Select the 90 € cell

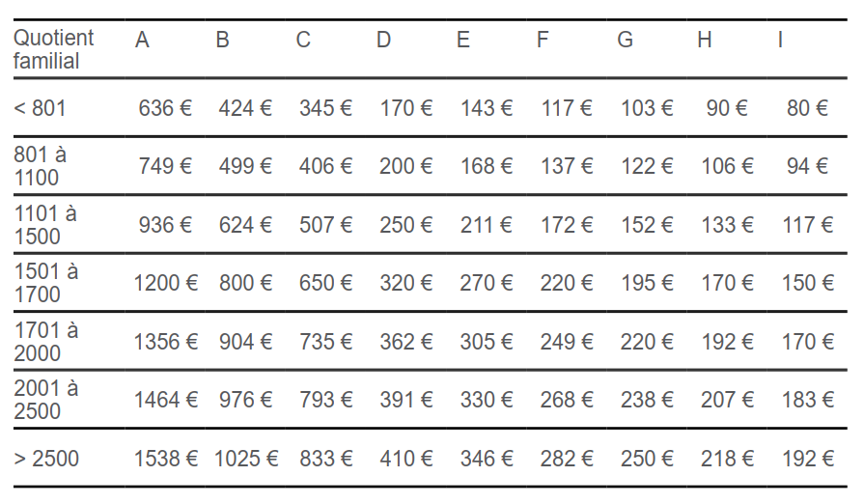[727, 108]
